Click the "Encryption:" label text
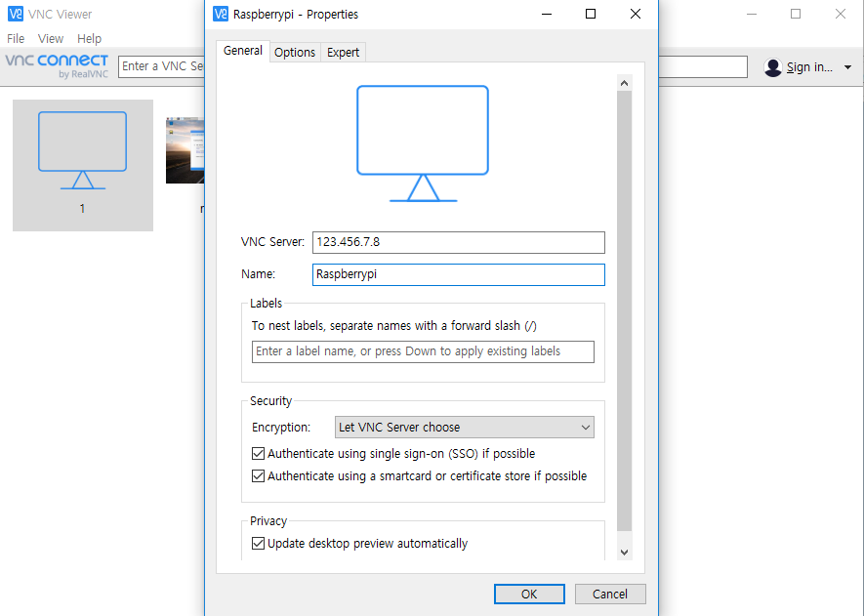Viewport: 864px width, 616px height. coord(281,428)
